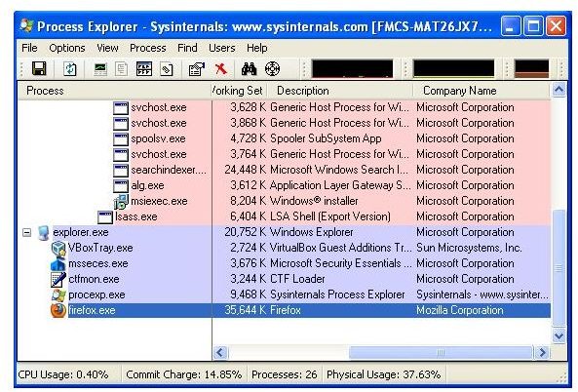Click the physical memory graph in toolbar
The height and width of the screenshot is (392, 578).
[x=531, y=69]
